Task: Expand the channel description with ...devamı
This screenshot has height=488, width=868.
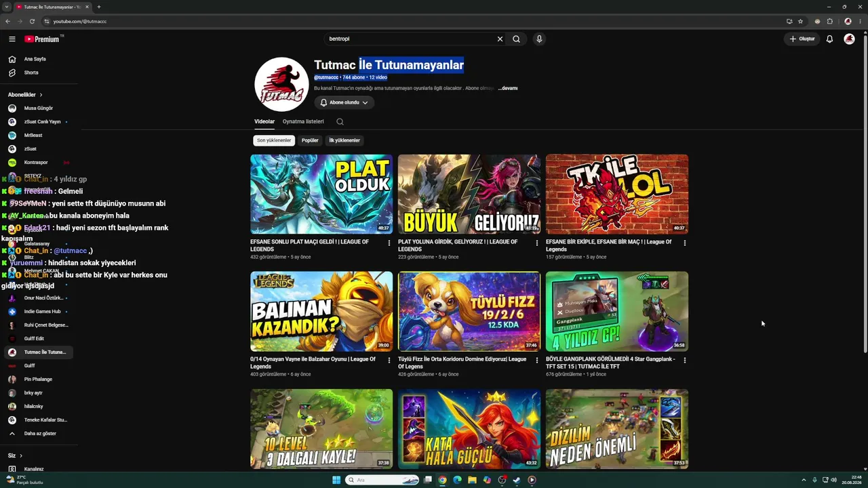Action: pyautogui.click(x=508, y=88)
